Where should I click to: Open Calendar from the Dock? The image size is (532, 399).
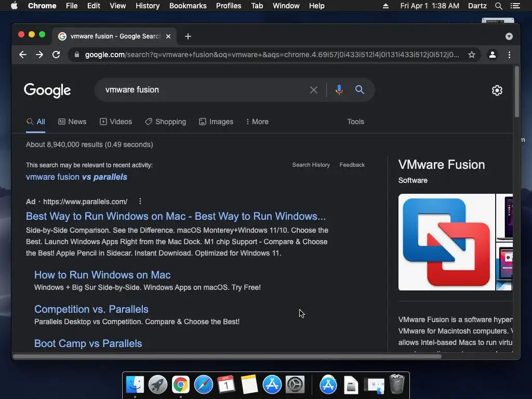coord(226,385)
